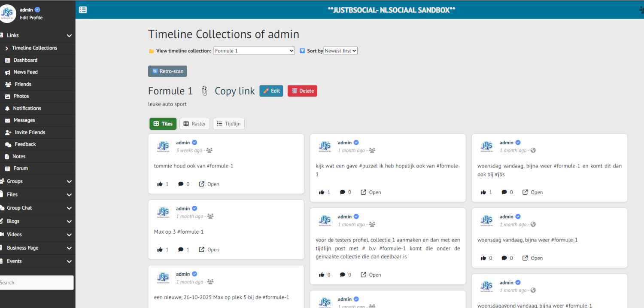Click the Messages envelope icon in sidebar

7,120
